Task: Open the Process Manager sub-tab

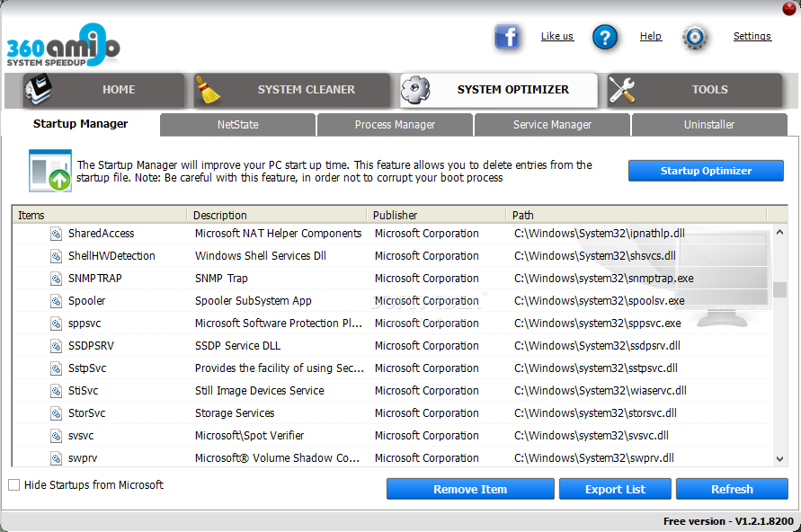Action: click(395, 125)
